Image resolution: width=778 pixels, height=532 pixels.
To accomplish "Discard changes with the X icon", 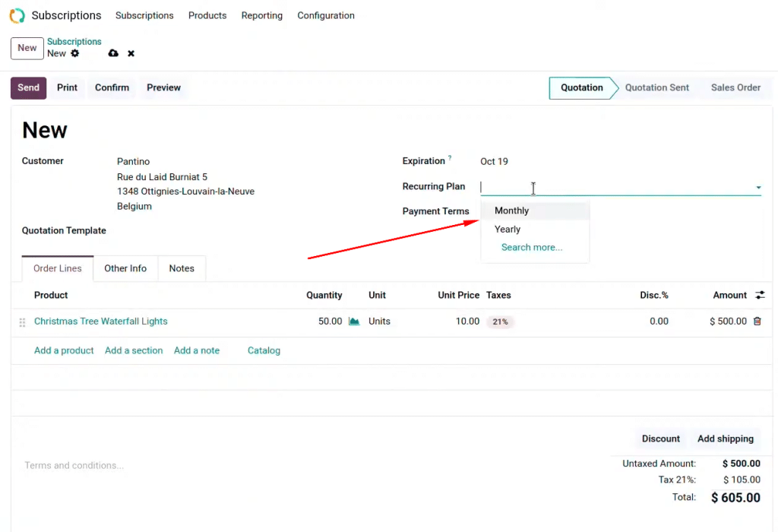I will pos(131,53).
